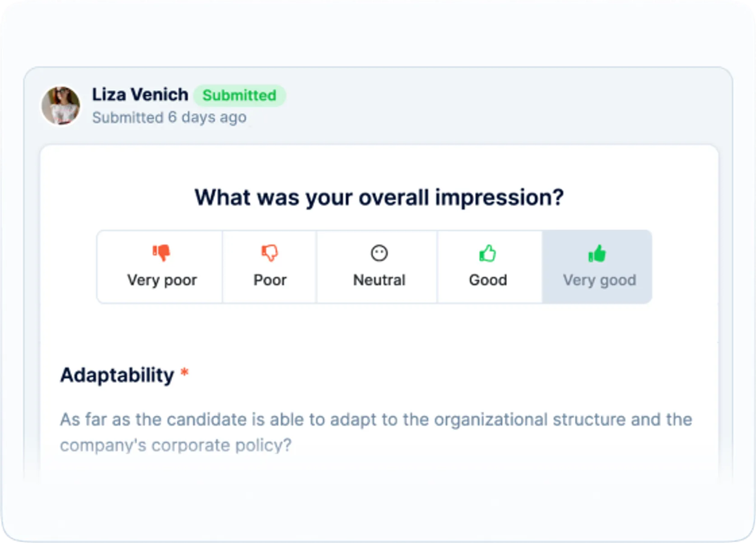
Task: Click the Adaptability section title
Action: click(x=117, y=375)
